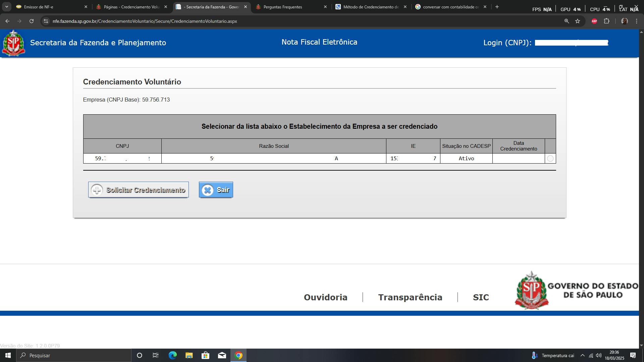Select the establishment radio button in the table row
The height and width of the screenshot is (362, 644).
click(550, 159)
